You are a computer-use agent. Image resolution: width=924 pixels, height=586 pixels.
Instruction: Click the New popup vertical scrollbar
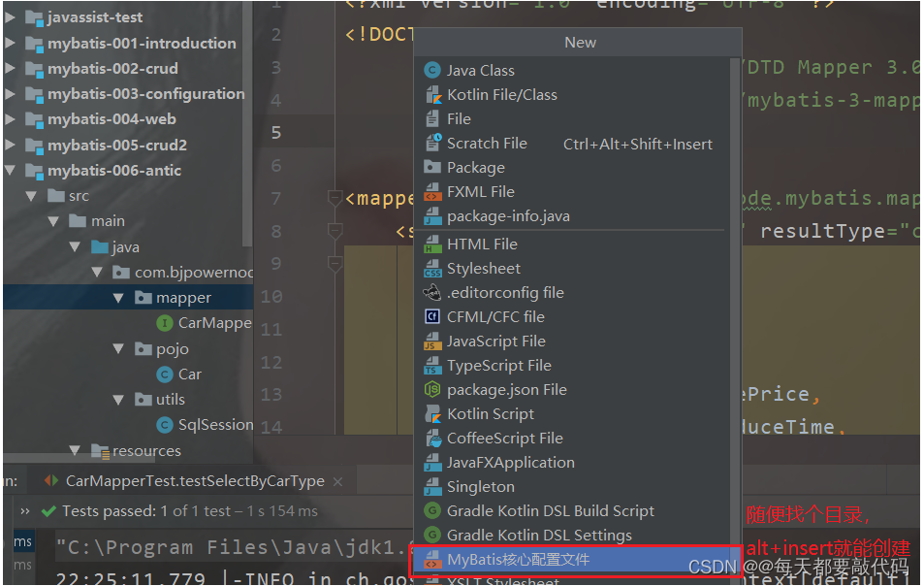click(x=734, y=307)
